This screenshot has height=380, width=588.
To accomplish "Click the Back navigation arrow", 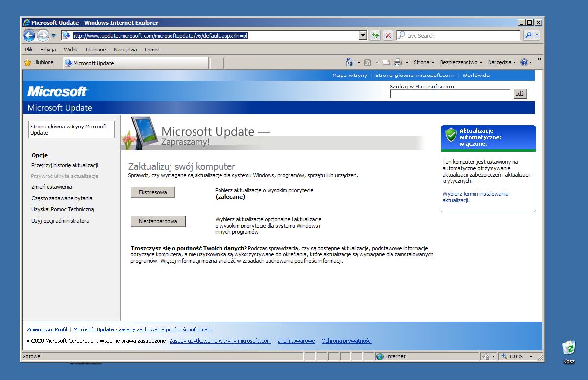I will pyautogui.click(x=29, y=35).
